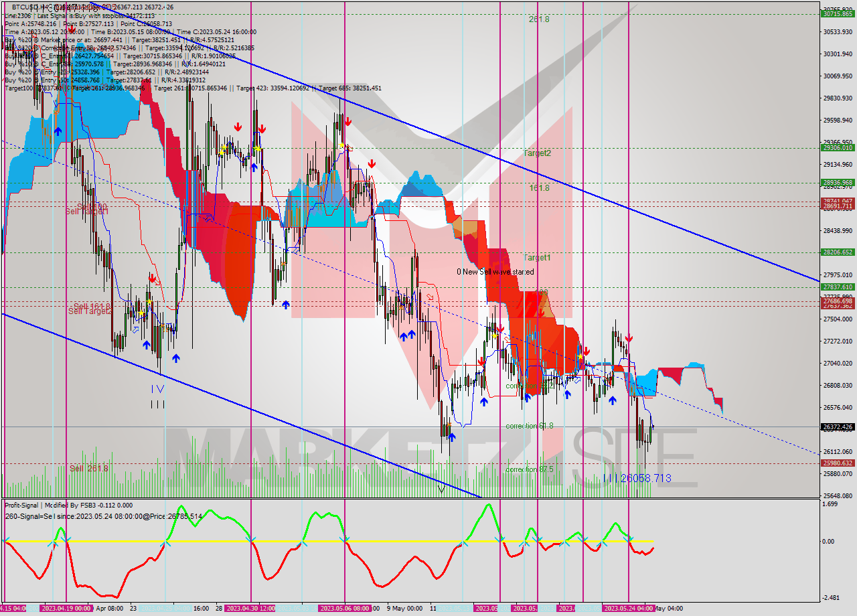Click the 26808.030 price axis value
The height and width of the screenshot is (616, 857).
click(837, 386)
